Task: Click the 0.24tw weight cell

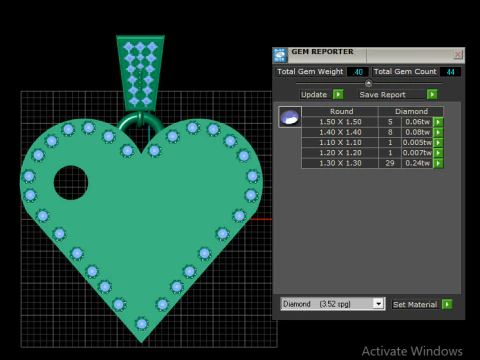Action: 417,163
